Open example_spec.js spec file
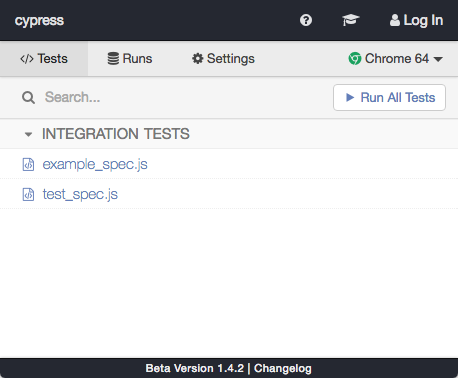This screenshot has height=378, width=458. pyautogui.click(x=95, y=164)
